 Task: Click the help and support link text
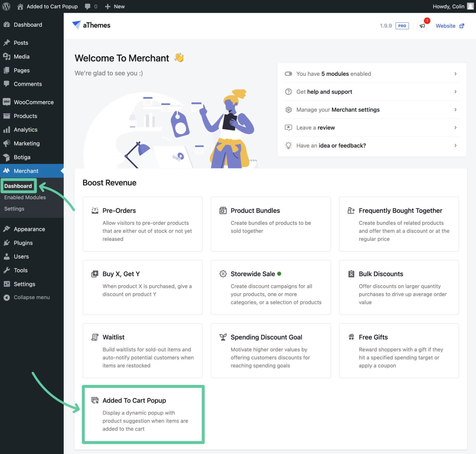click(329, 92)
